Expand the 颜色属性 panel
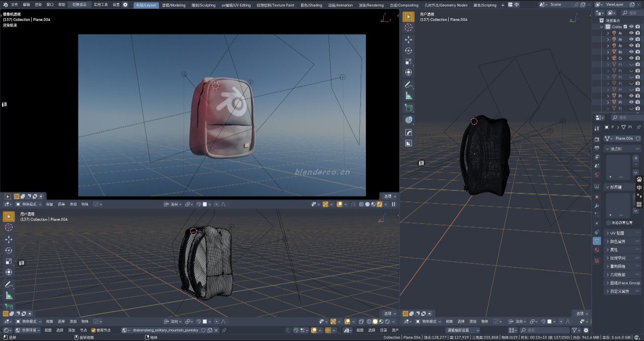This screenshot has width=644, height=341. pos(623,241)
